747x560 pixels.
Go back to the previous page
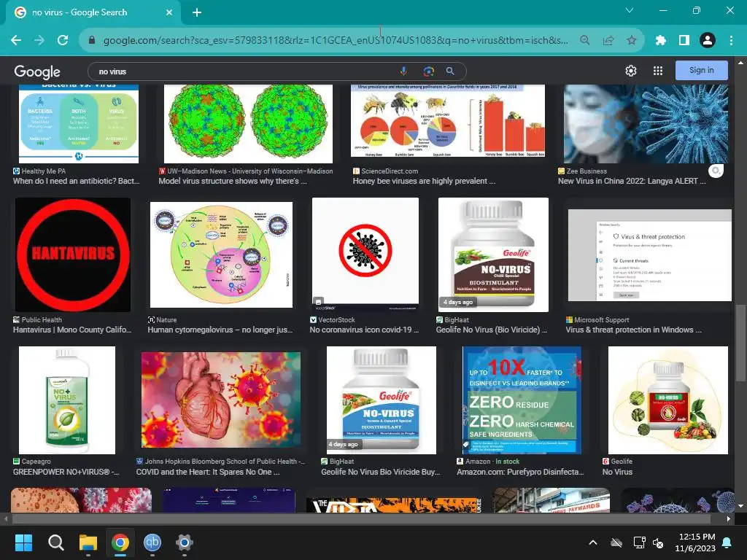click(16, 41)
